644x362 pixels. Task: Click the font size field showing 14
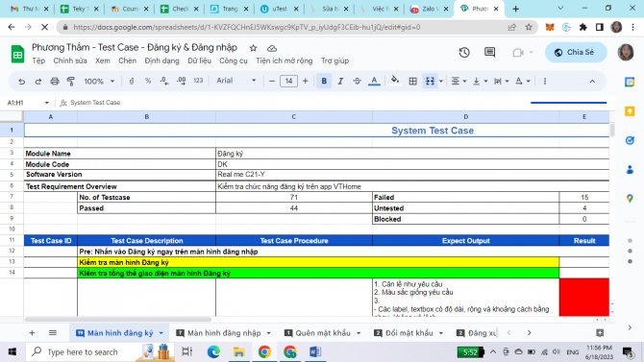(288, 82)
